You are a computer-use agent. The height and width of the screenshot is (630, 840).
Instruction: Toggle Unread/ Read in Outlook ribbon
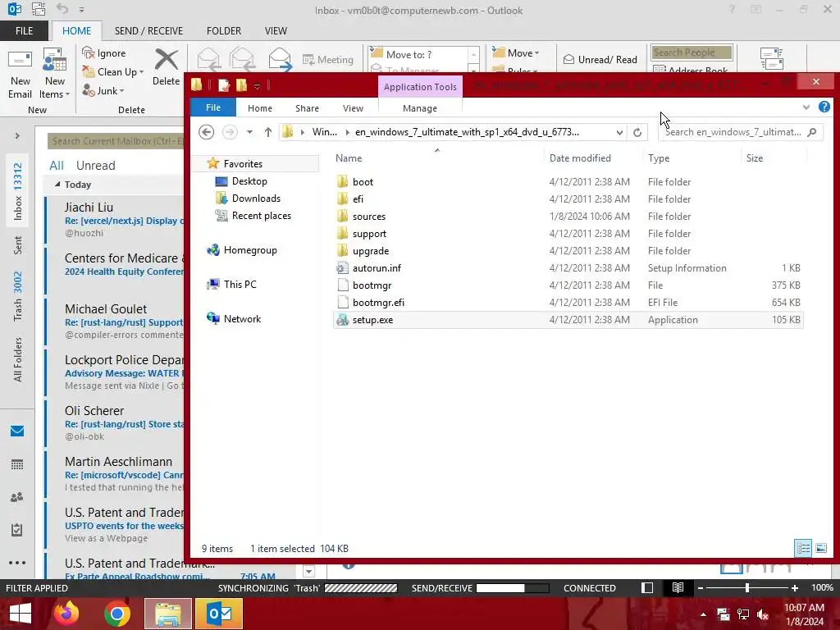pyautogui.click(x=600, y=59)
